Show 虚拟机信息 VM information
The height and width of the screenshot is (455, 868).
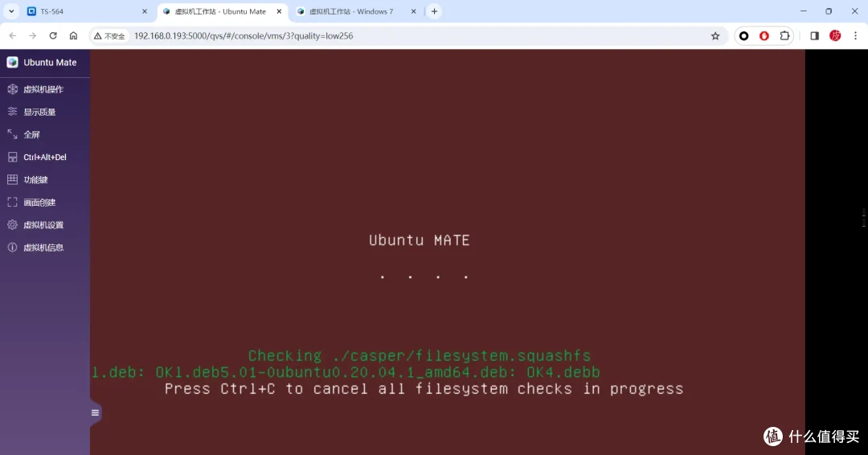(x=43, y=248)
